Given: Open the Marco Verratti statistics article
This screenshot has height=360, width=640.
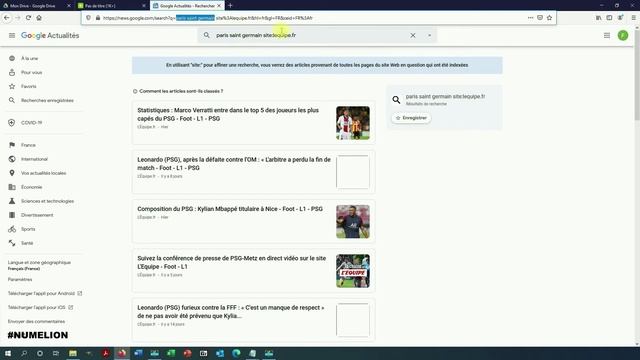Looking at the screenshot, I should (x=228, y=114).
